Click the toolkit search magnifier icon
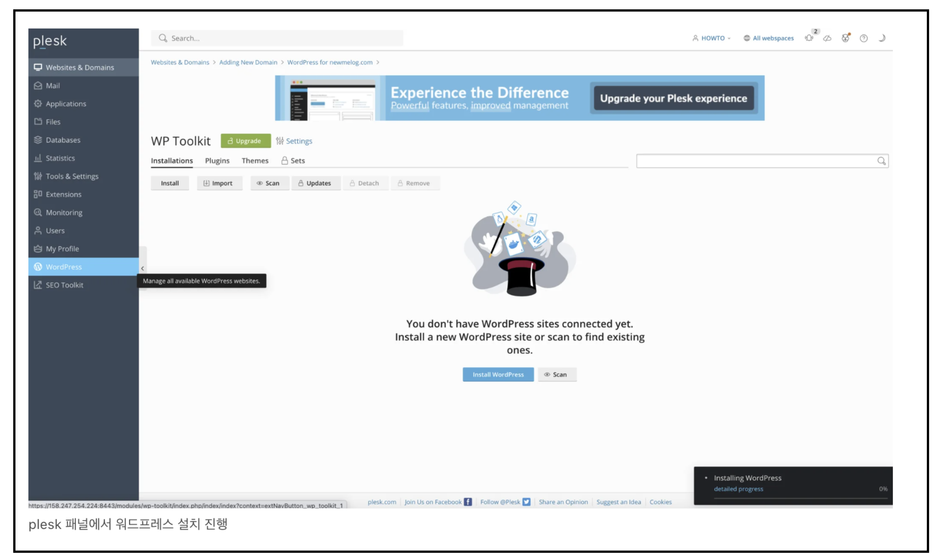Screen dimensions: 937x560 [881, 161]
